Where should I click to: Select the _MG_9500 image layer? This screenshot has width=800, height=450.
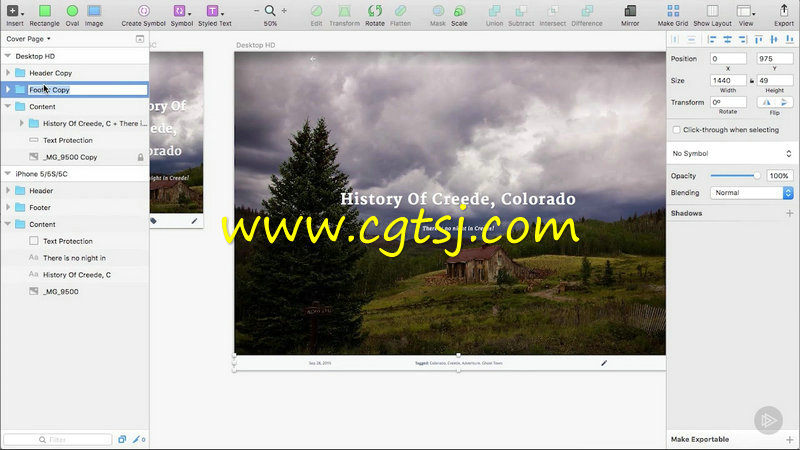[x=74, y=292]
